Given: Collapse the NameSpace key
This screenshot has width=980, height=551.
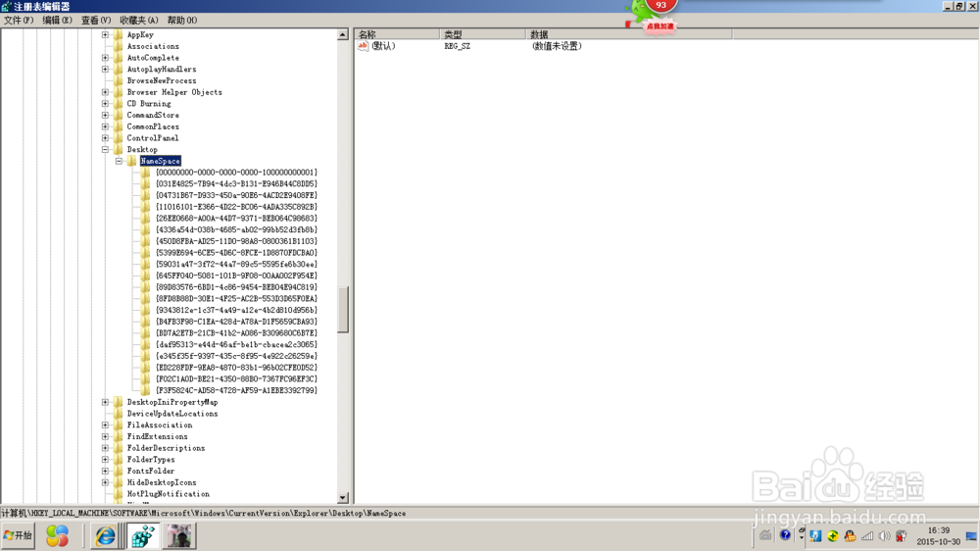Looking at the screenshot, I should (x=119, y=161).
